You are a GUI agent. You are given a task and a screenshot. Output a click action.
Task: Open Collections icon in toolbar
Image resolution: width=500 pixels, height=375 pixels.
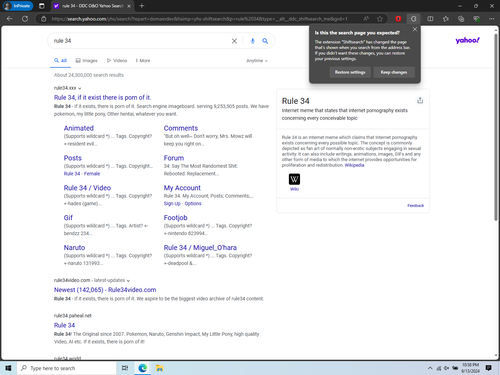click(x=461, y=19)
